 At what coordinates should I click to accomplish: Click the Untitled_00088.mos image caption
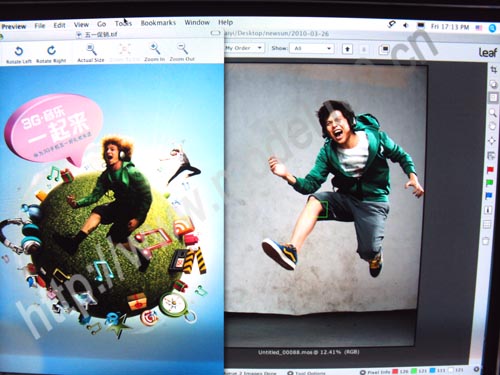pyautogui.click(x=308, y=352)
